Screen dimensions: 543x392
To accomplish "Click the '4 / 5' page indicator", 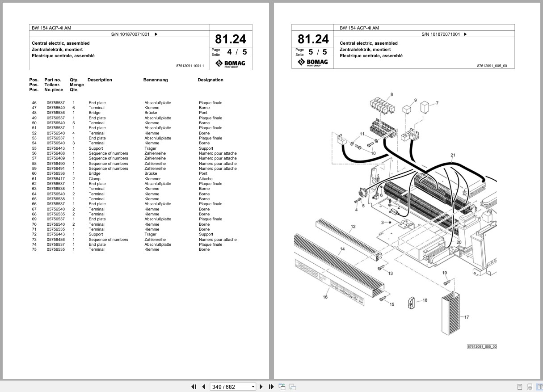I will (x=236, y=52).
